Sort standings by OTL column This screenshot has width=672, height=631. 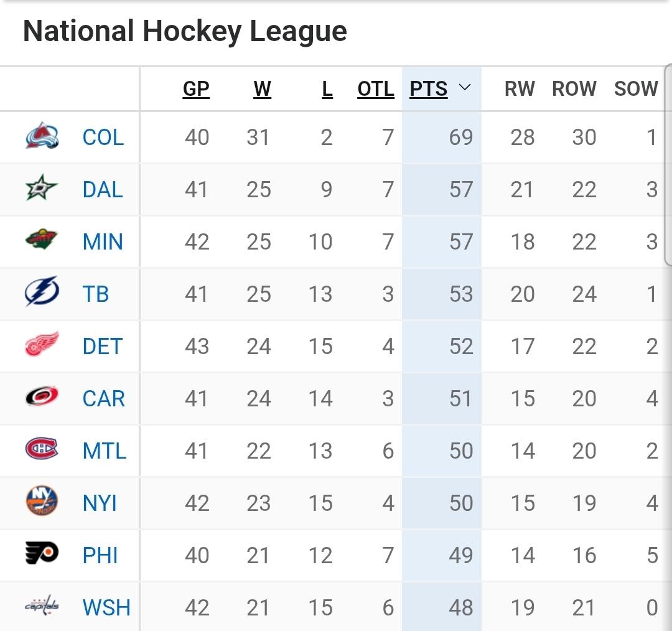point(375,89)
